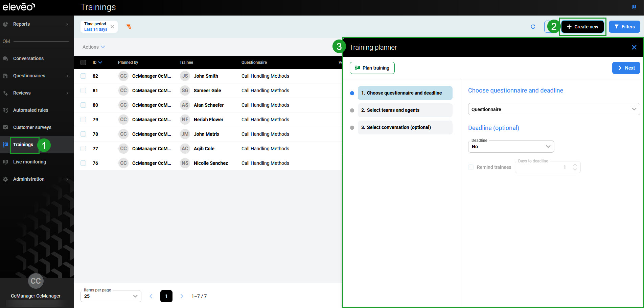Open Live monitoring from the sidebar
The height and width of the screenshot is (308, 644).
(29, 162)
